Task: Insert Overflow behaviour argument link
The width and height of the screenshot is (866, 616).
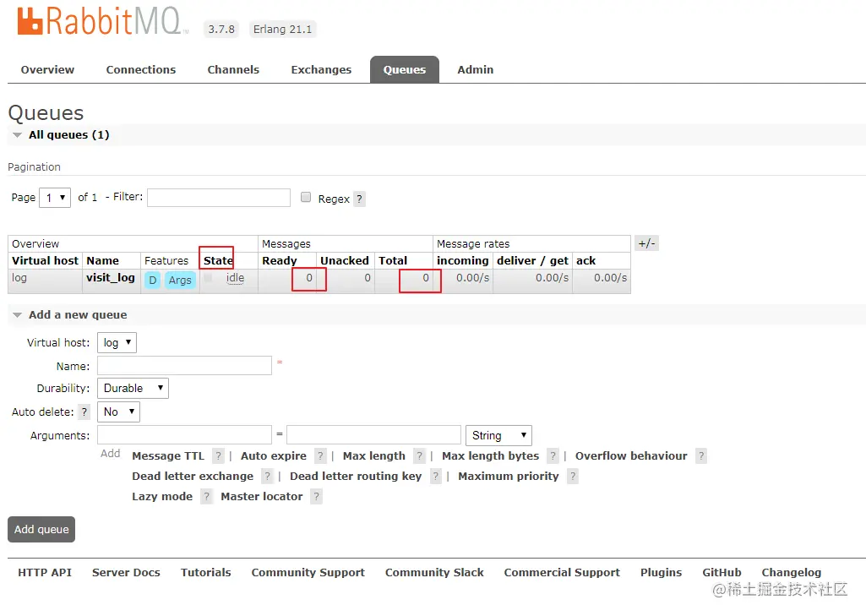Action: pos(631,455)
